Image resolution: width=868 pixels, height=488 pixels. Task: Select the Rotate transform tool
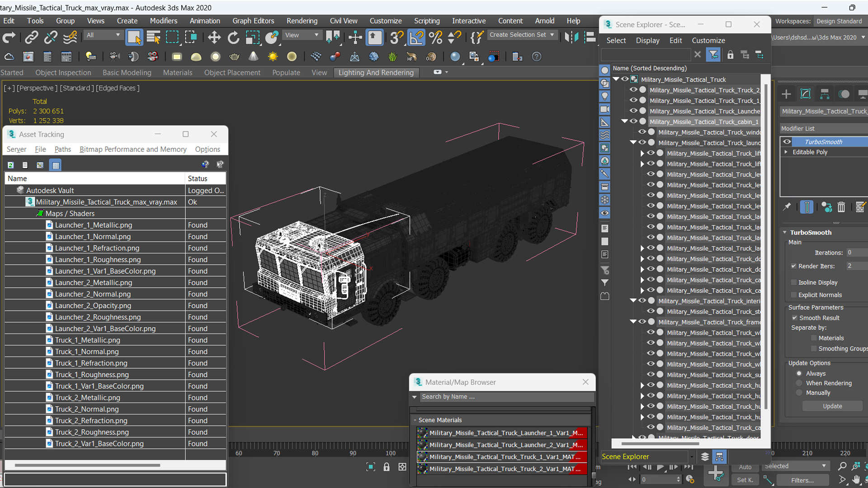233,38
